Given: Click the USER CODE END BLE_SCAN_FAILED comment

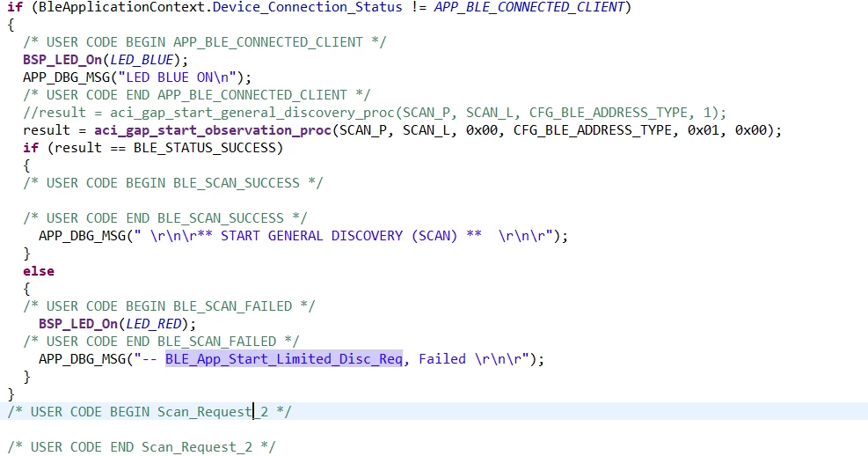Looking at the screenshot, I should pos(161,342).
